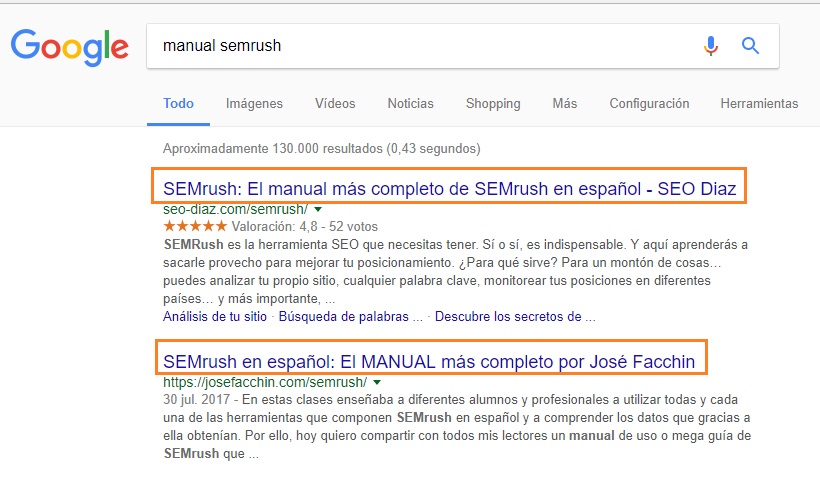
Task: Open the "Análisis de tu sitio" sitelink
Action: point(215,317)
